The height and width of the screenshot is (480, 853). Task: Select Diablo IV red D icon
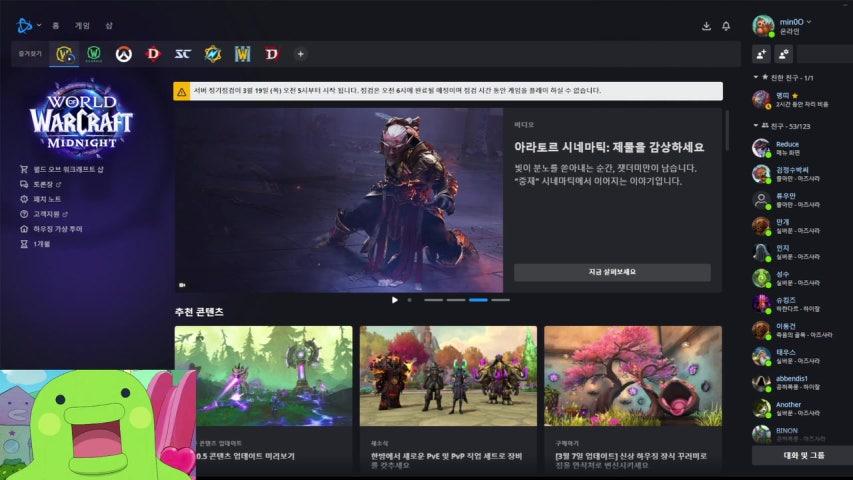153,54
